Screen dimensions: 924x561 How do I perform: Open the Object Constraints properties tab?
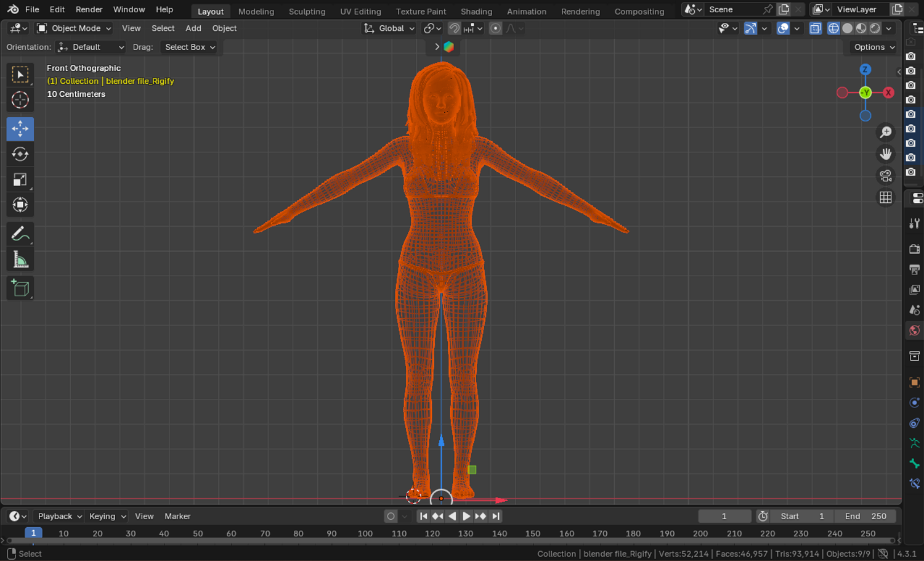(x=915, y=423)
